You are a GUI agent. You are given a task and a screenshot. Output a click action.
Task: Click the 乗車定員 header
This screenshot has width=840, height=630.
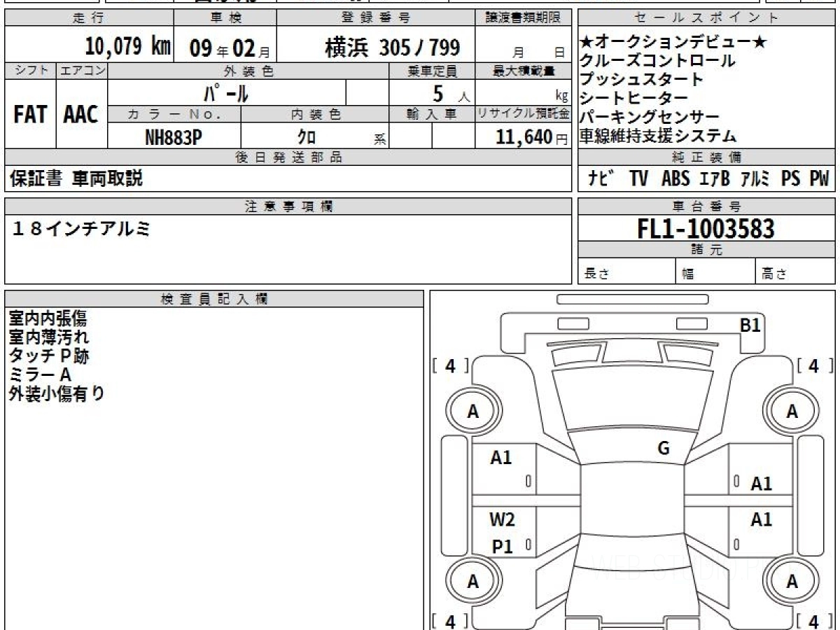[432, 71]
